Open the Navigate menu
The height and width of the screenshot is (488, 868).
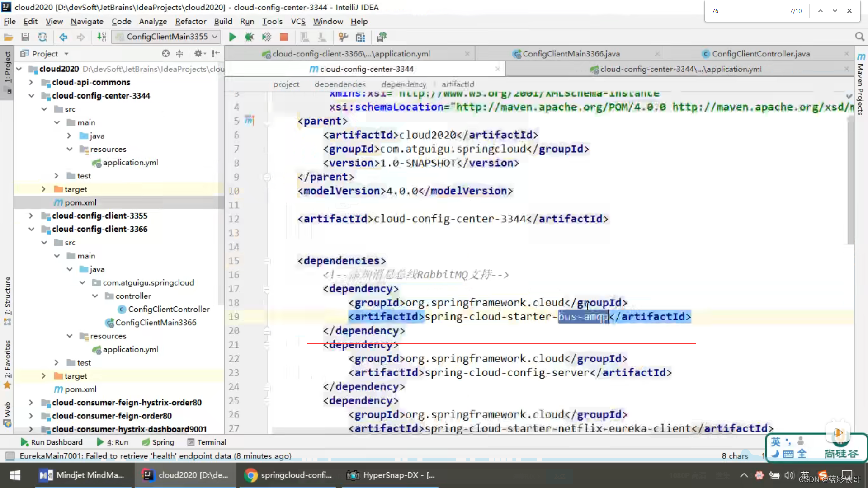point(87,21)
